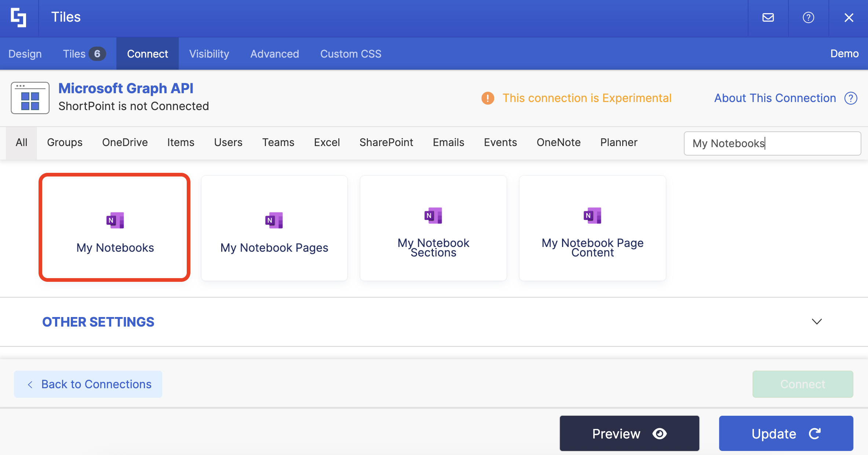The width and height of the screenshot is (868, 455).
Task: Select the My Notebook Sections card
Action: [x=433, y=228]
